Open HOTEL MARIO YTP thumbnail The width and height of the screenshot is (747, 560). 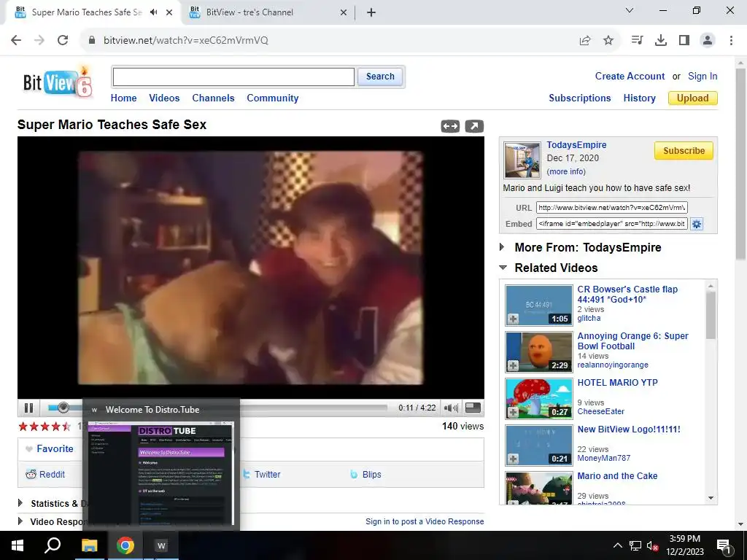coord(539,399)
